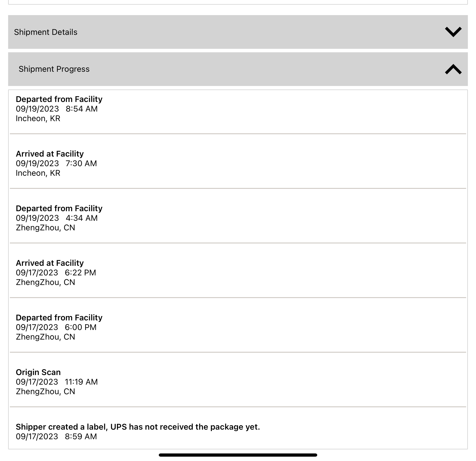476x461 pixels.
Task: Expand the Shipment Details down chevron
Action: tap(453, 32)
